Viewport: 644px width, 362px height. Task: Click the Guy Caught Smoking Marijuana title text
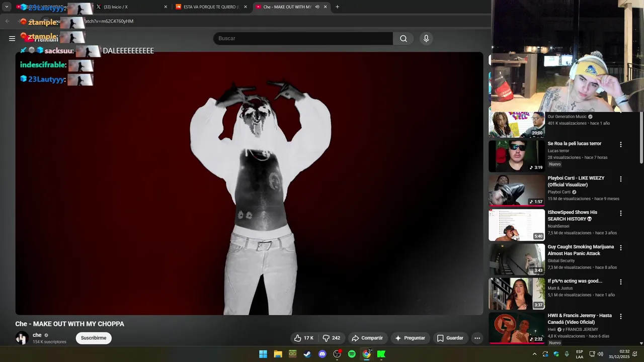[x=581, y=250]
